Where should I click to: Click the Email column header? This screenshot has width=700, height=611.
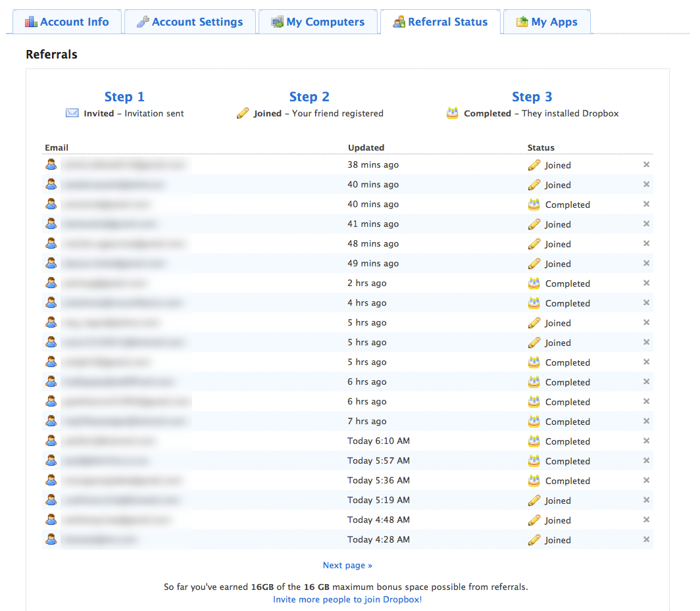click(57, 147)
